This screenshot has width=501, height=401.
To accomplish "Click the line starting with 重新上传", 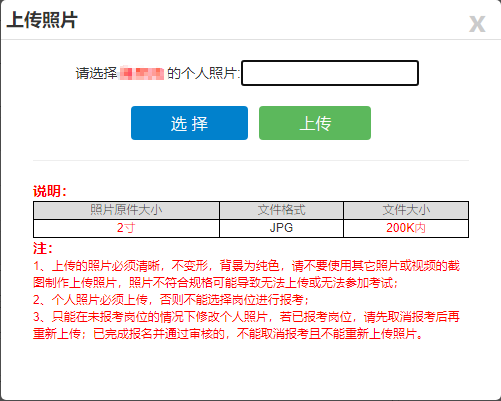I will (x=228, y=333).
